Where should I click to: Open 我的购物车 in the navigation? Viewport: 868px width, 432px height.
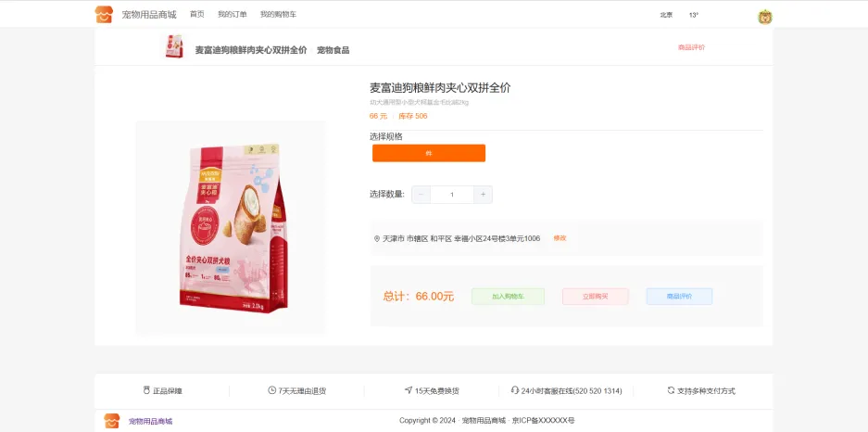[x=279, y=15]
